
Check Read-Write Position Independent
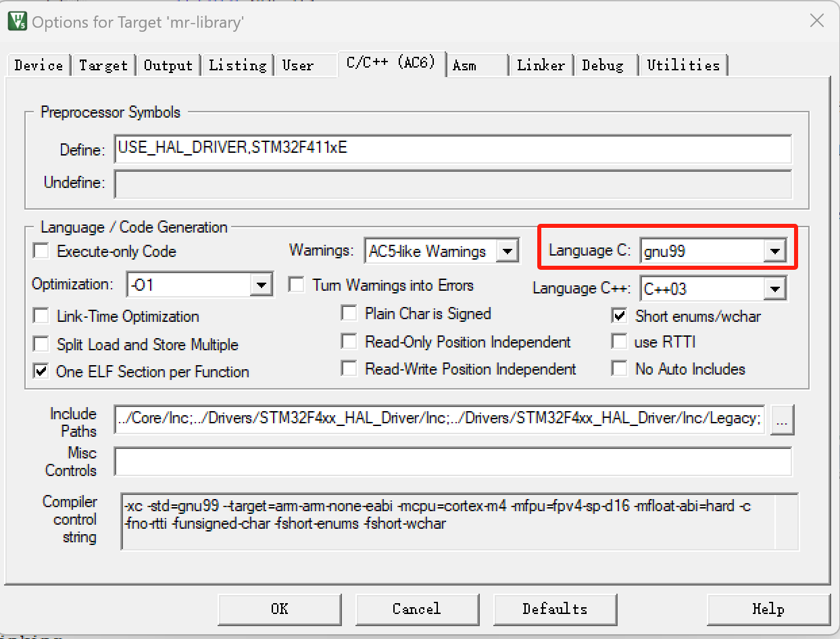349,369
